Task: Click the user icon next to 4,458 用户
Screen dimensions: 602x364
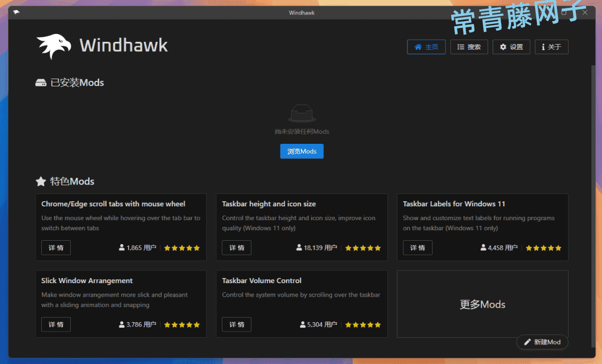Action: (x=483, y=247)
